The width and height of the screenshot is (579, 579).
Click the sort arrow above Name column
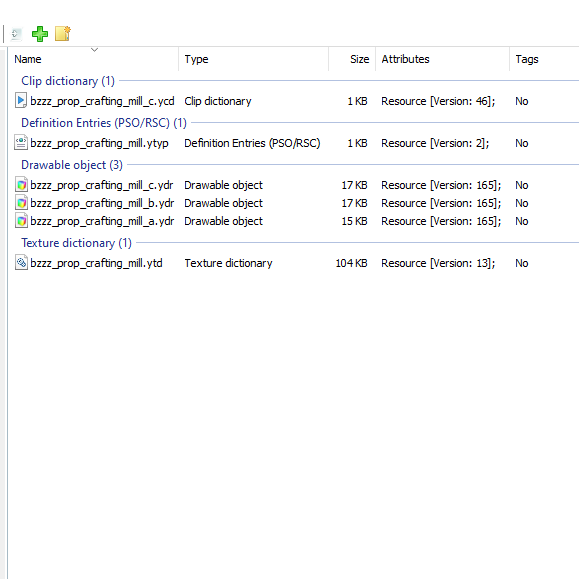click(x=95, y=49)
